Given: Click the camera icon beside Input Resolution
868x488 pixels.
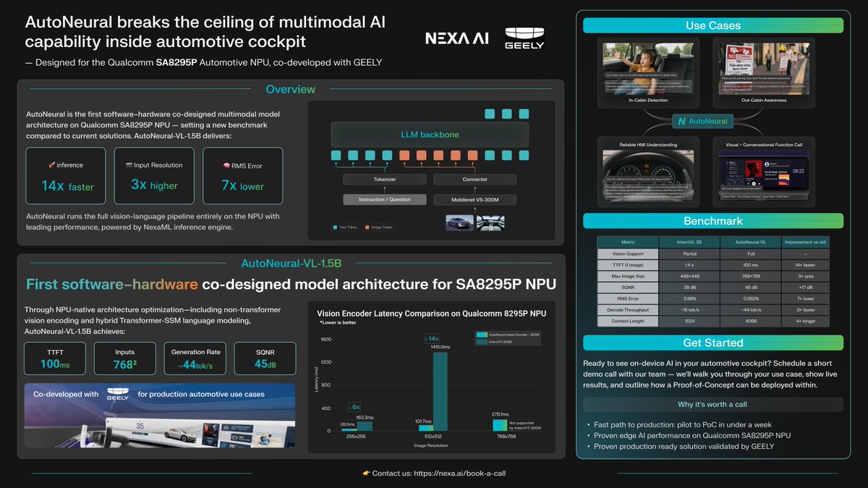Looking at the screenshot, I should (x=128, y=165).
